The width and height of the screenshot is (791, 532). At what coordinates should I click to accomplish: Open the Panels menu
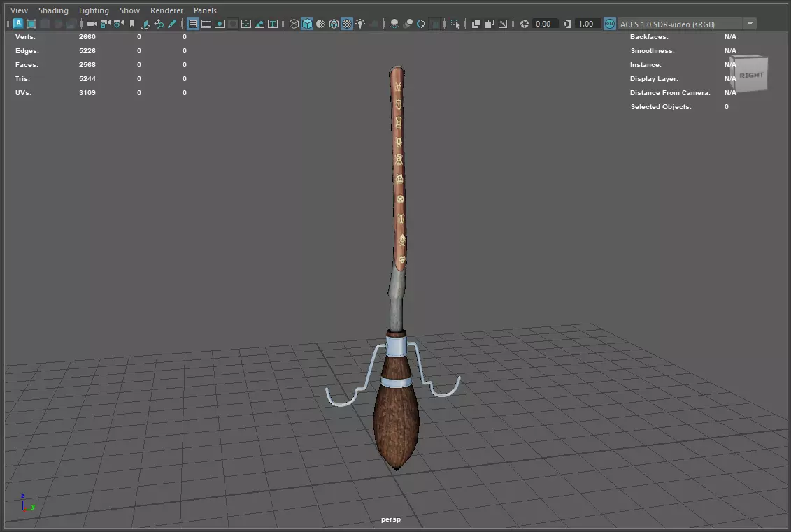205,10
